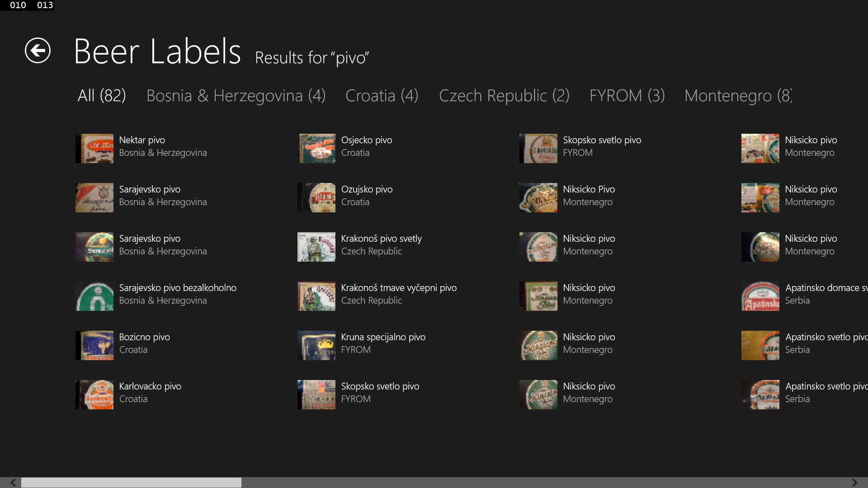Click horizontal scrollbar thumb
This screenshot has height=488, width=868.
pos(131,483)
